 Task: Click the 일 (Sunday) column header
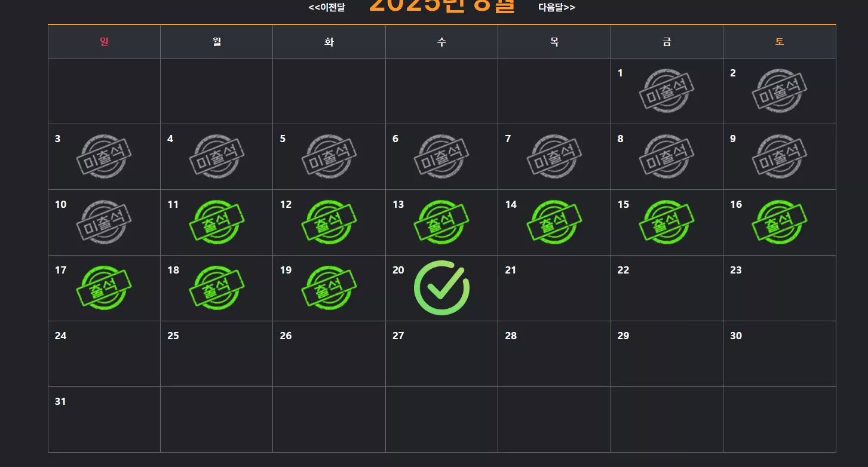(x=105, y=42)
